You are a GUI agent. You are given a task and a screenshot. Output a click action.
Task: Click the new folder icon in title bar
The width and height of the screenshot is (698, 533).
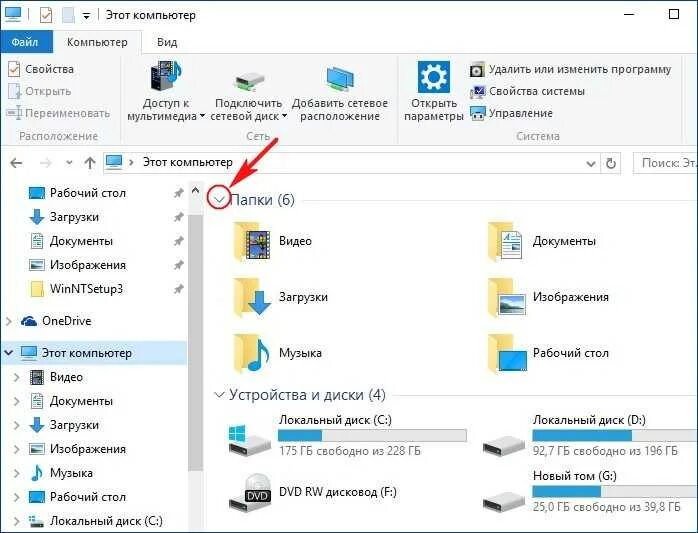(x=68, y=15)
